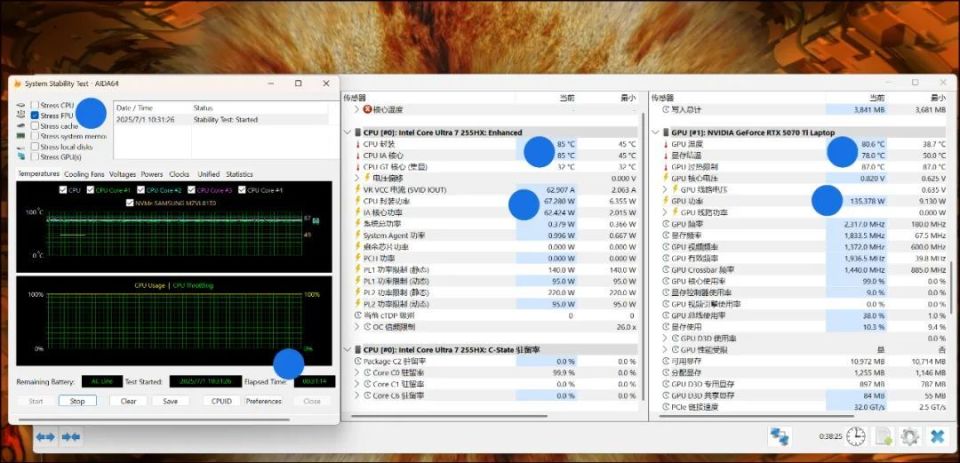The image size is (960, 463).
Task: Click the AIDA64 window horizontal scrollbar
Action: (154, 420)
